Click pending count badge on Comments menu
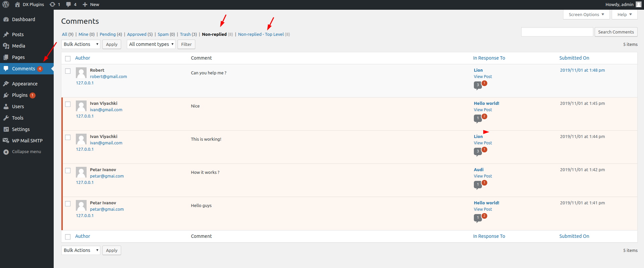644x268 pixels. [40, 69]
